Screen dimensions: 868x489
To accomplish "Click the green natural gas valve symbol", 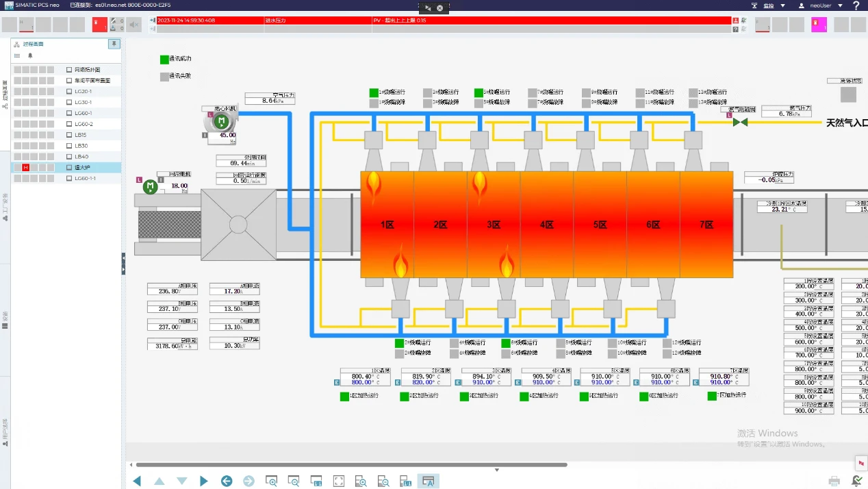I will pos(740,122).
